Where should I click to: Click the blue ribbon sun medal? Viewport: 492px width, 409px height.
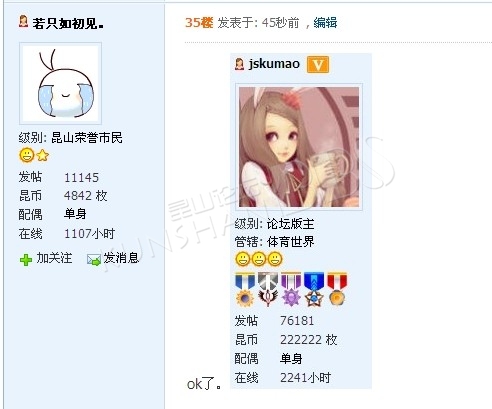click(245, 289)
